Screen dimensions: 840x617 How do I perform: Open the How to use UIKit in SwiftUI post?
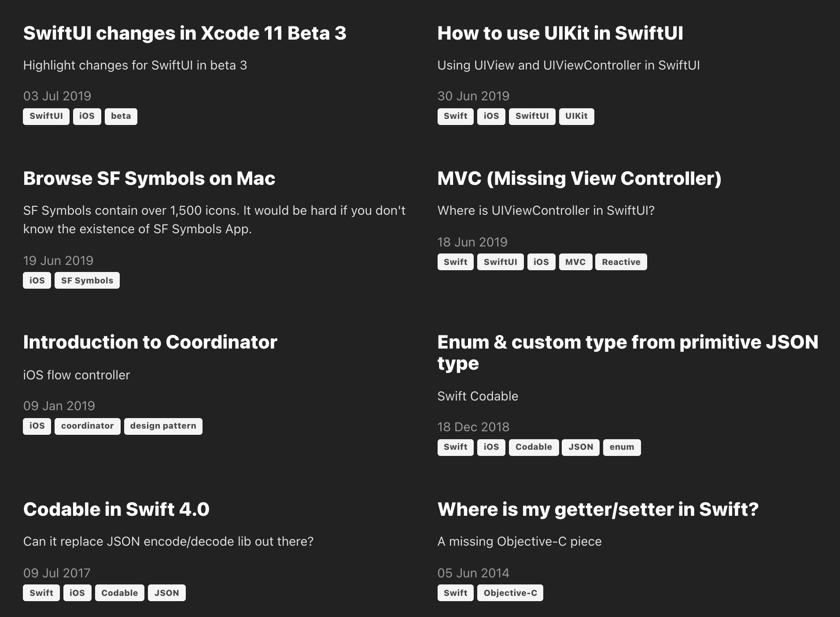(x=560, y=33)
